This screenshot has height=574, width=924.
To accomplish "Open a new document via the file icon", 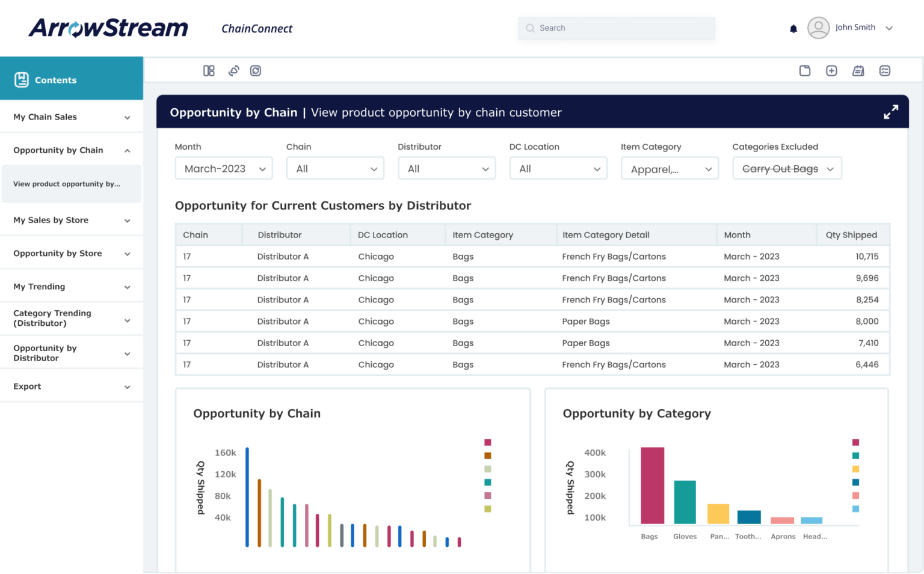I will click(x=805, y=70).
